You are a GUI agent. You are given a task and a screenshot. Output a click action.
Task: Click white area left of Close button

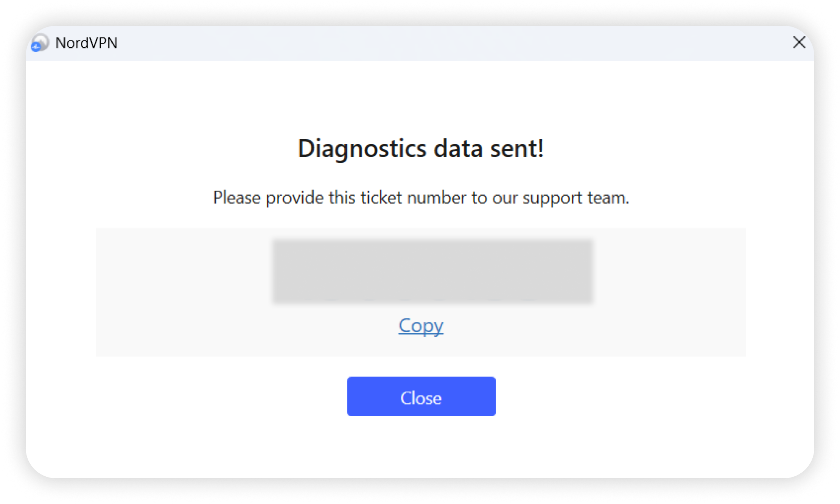(x=189, y=397)
